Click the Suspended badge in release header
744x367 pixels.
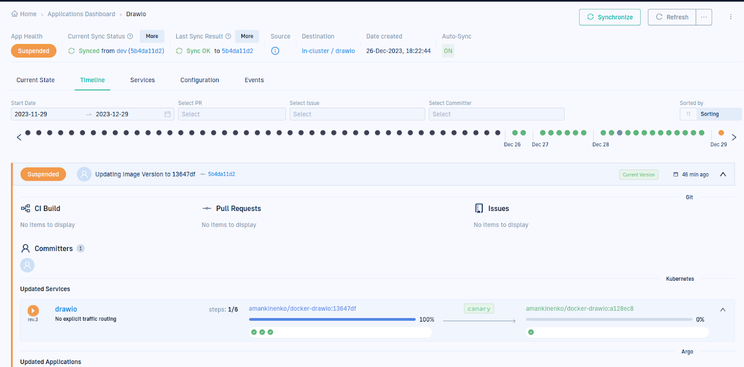(43, 174)
